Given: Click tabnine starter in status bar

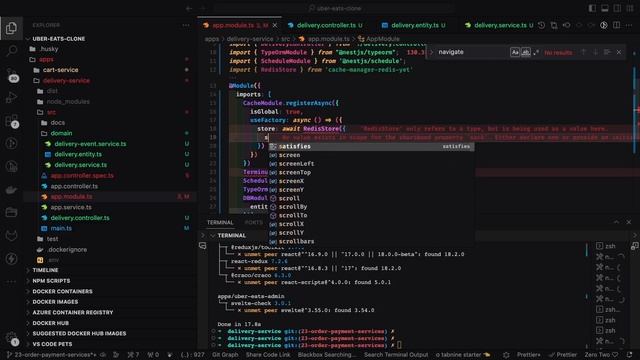Looking at the screenshot, I should pyautogui.click(x=463, y=355).
